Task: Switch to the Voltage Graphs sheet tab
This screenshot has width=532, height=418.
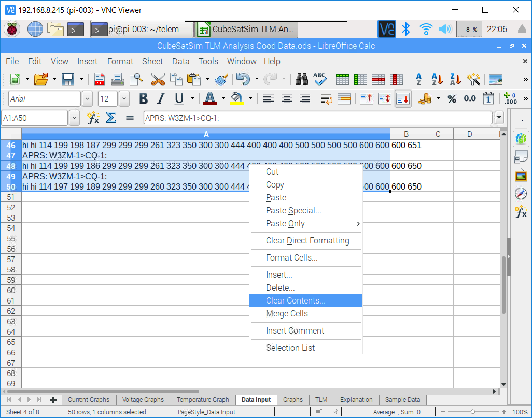Action: click(x=144, y=400)
